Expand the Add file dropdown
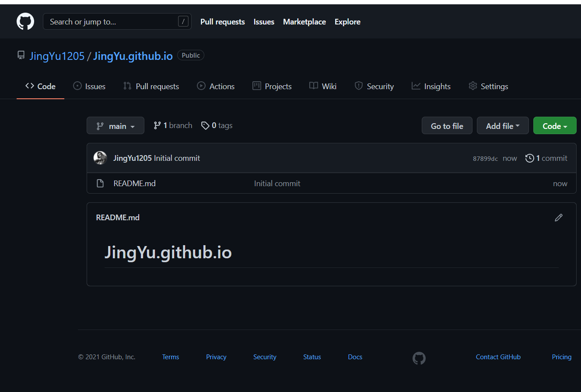 (x=503, y=126)
